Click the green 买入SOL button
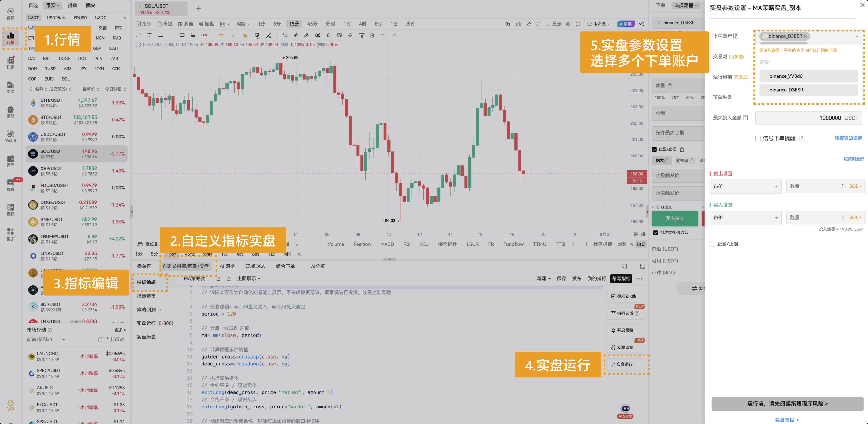Screen dimensions: 868x424 click(x=675, y=218)
